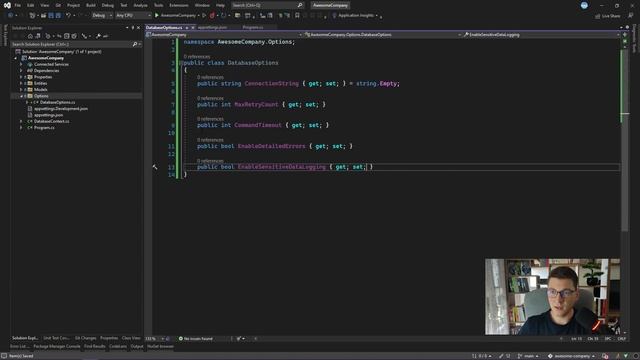Collapse the AwesomeCompany project node
Image resolution: width=640 pixels, height=360 pixels.
16,58
